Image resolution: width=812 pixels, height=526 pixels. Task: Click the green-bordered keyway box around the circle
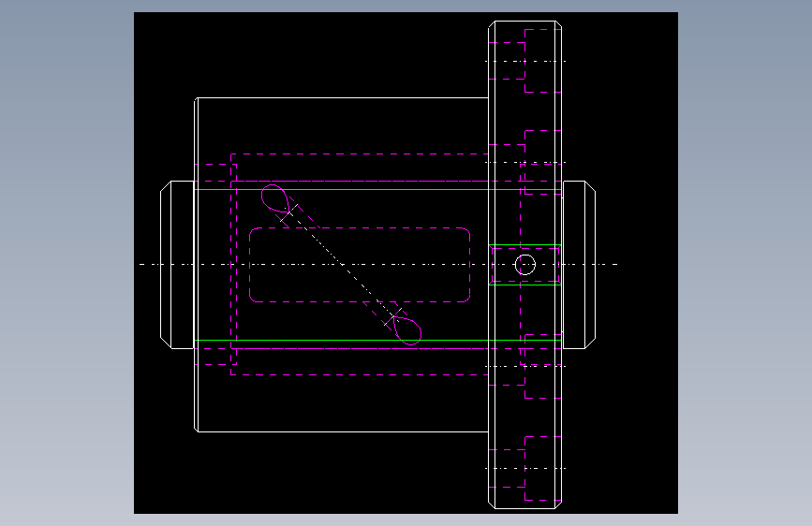pyautogui.click(x=525, y=265)
